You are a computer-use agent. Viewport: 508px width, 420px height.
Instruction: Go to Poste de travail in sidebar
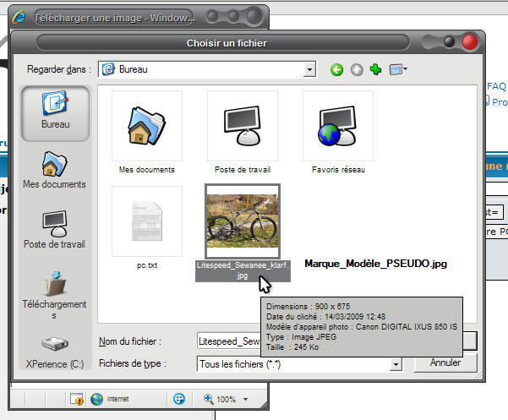(54, 230)
